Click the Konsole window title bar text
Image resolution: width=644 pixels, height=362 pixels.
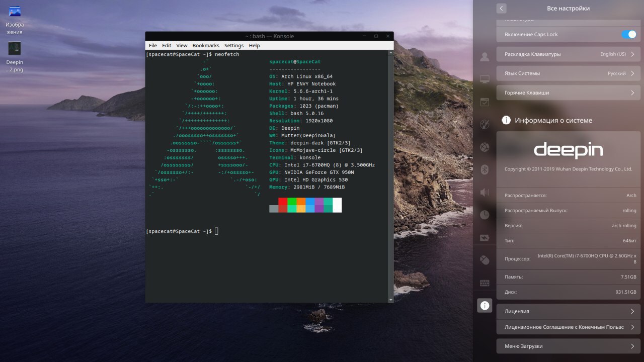(269, 36)
